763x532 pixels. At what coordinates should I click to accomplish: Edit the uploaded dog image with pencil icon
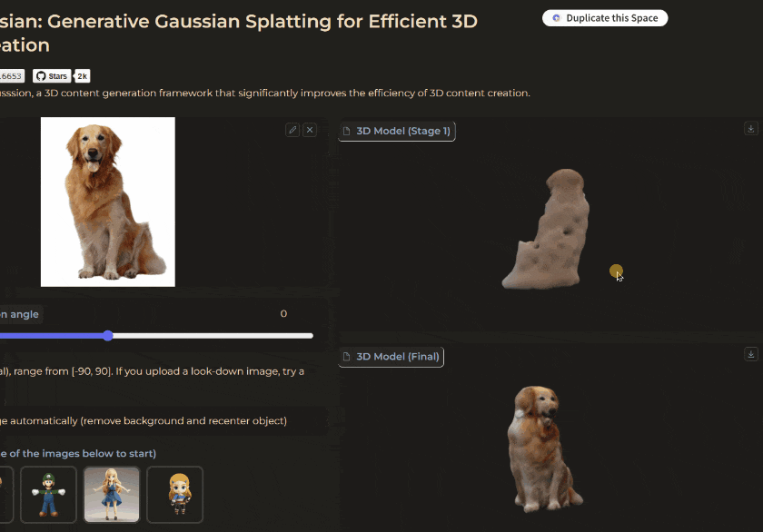(x=292, y=130)
